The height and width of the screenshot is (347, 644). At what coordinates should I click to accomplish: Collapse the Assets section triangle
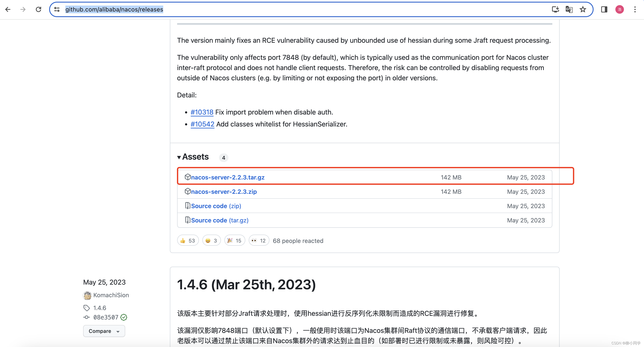pos(179,157)
